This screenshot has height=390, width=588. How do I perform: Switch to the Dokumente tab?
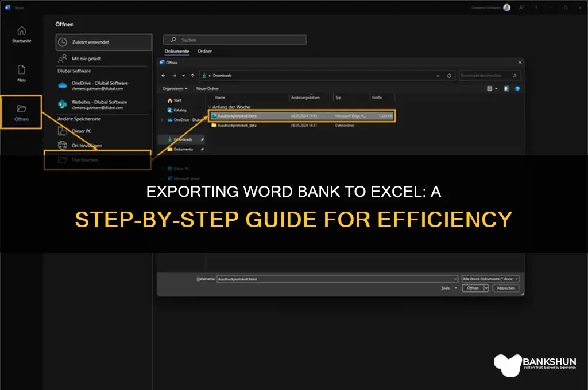[x=177, y=51]
